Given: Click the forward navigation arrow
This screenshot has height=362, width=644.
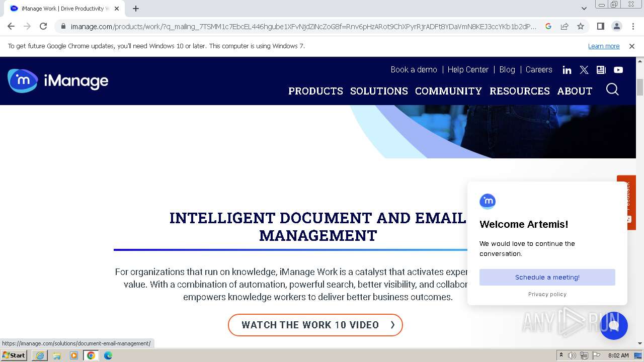Looking at the screenshot, I should (27, 26).
